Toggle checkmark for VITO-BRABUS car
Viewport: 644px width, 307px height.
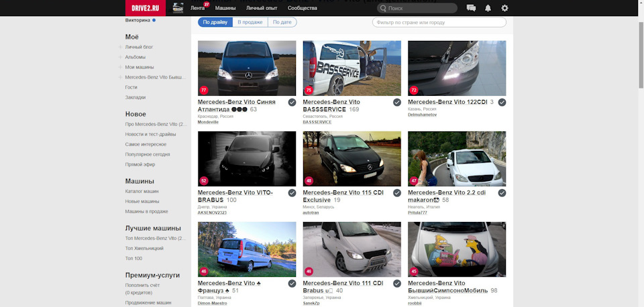point(292,193)
